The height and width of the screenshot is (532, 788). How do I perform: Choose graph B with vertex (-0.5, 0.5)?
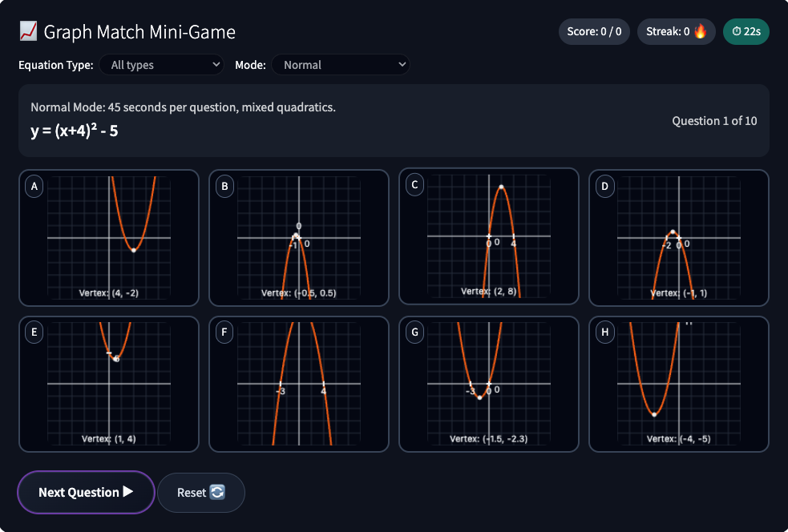point(298,237)
